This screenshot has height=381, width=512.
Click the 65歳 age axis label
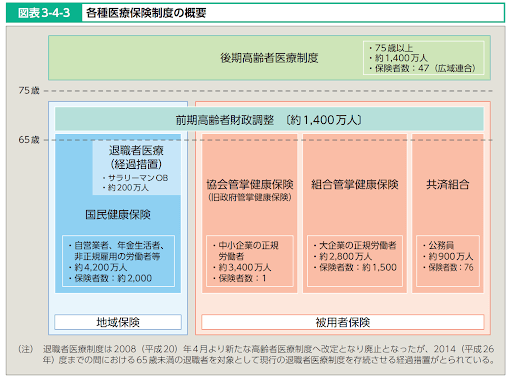[x=29, y=140]
